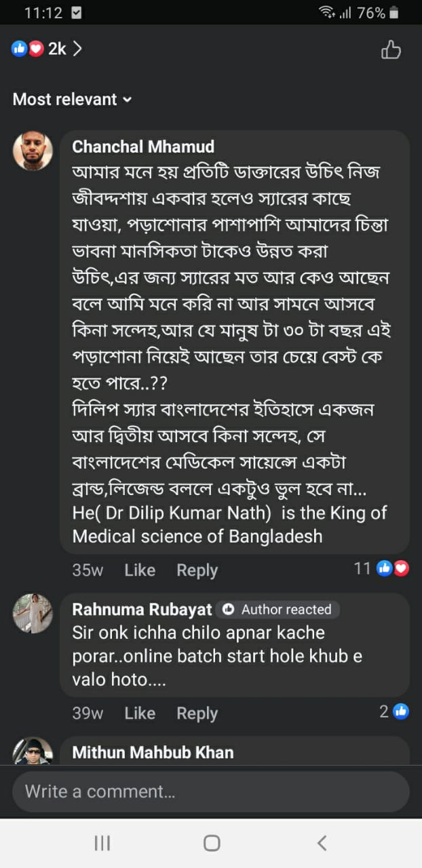View the 2 likes on Rahnuma's comment
This screenshot has width=422, height=868.
point(394,711)
